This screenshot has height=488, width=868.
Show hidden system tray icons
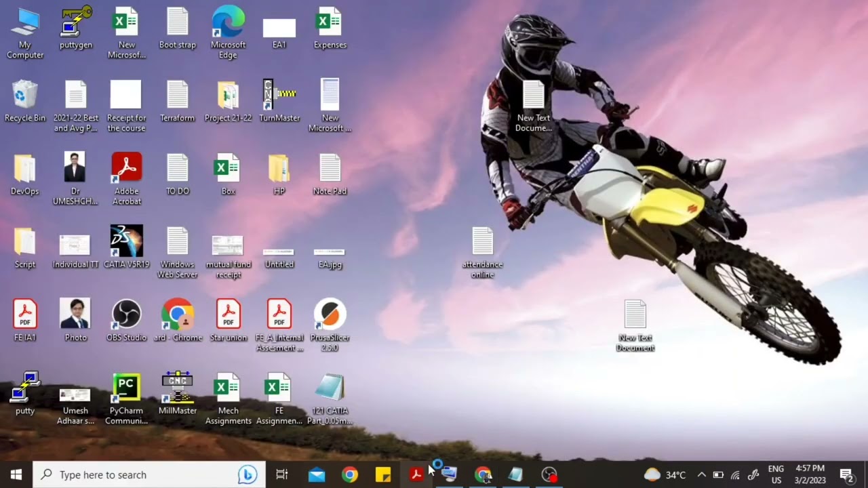tap(702, 474)
